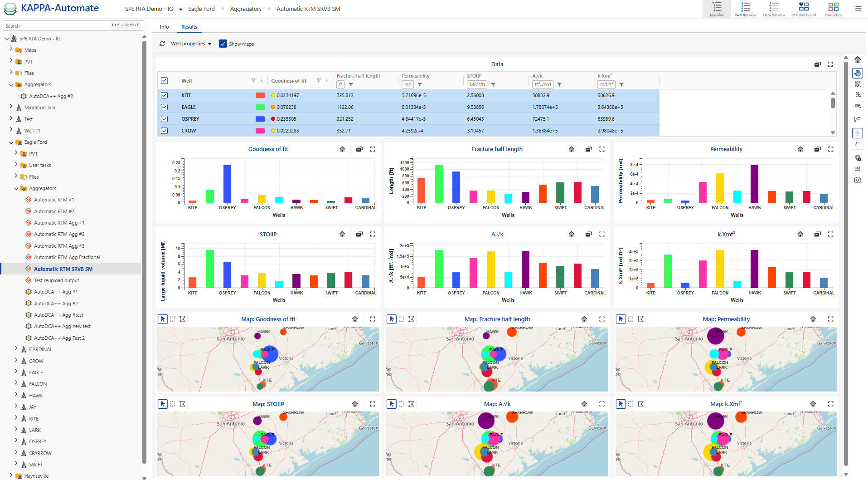Screen dimensions: 868x480
Task: Toggle the crosshair cursor tool in right toolbar
Action: coord(858,133)
